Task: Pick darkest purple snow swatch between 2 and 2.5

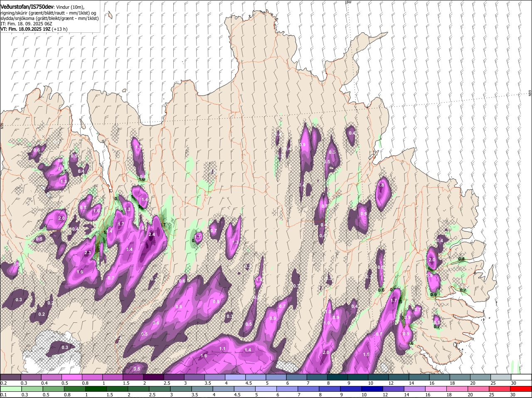Action: point(153,377)
